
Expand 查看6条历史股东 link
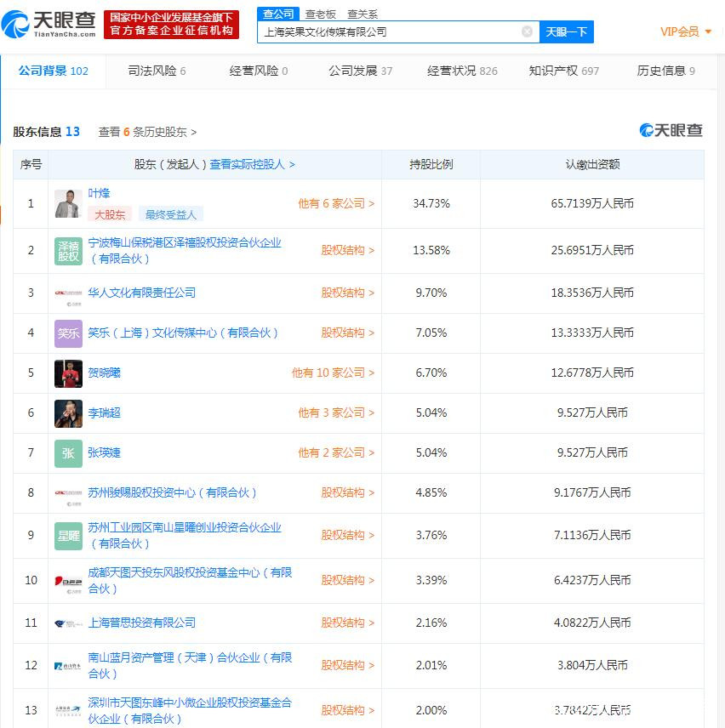click(147, 133)
